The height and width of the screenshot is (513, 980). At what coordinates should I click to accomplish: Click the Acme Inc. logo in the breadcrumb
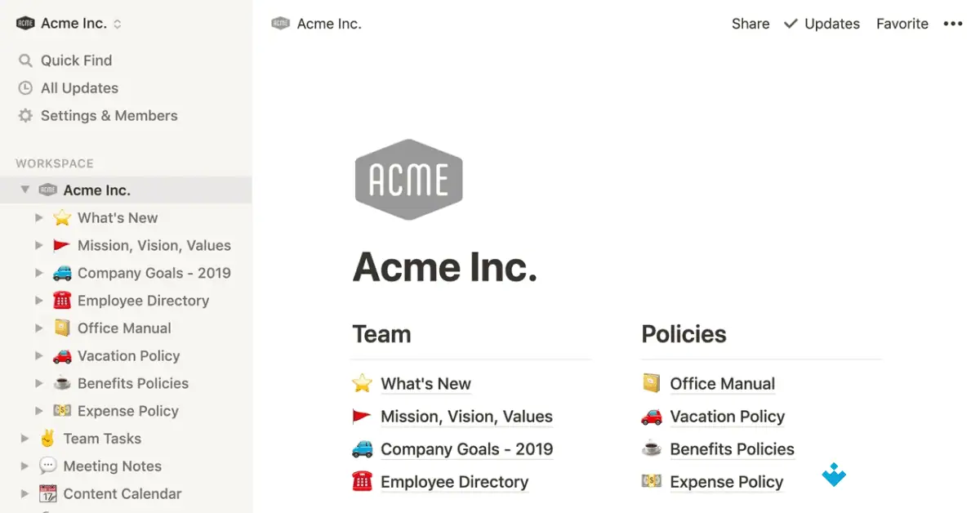coord(279,24)
